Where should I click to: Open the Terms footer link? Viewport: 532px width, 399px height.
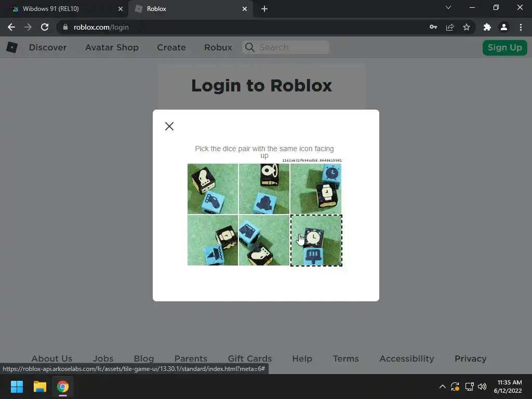pos(345,358)
